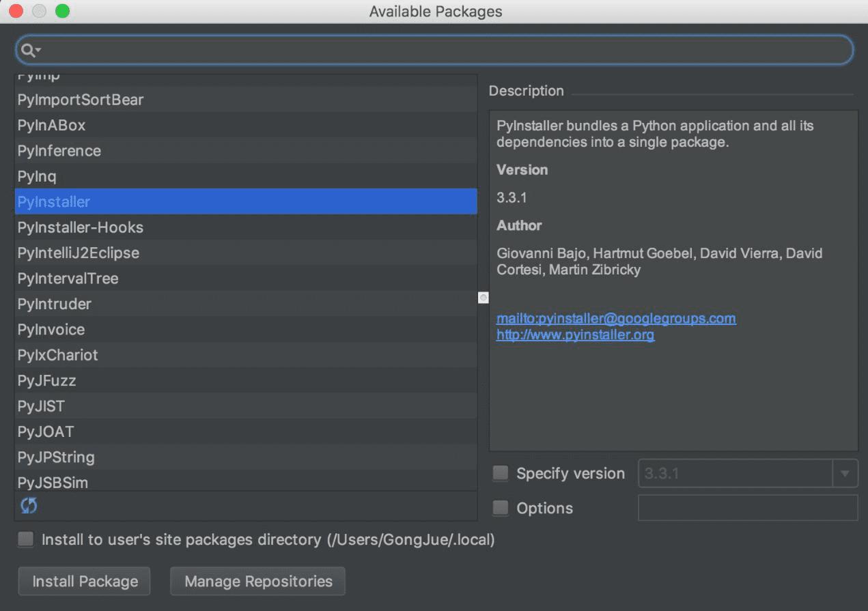Check Install to user's site packages directory
The height and width of the screenshot is (611, 868).
[25, 539]
